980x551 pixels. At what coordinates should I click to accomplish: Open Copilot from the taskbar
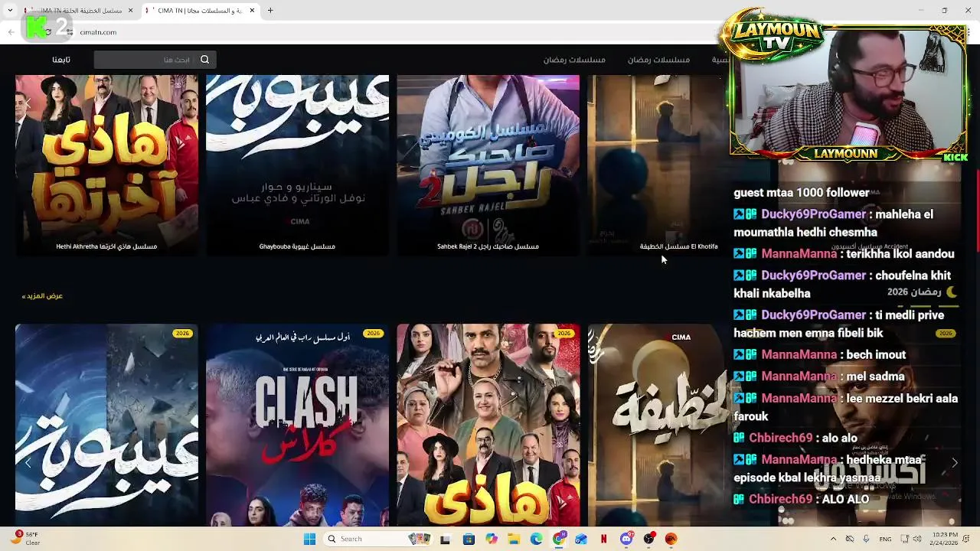point(492,539)
